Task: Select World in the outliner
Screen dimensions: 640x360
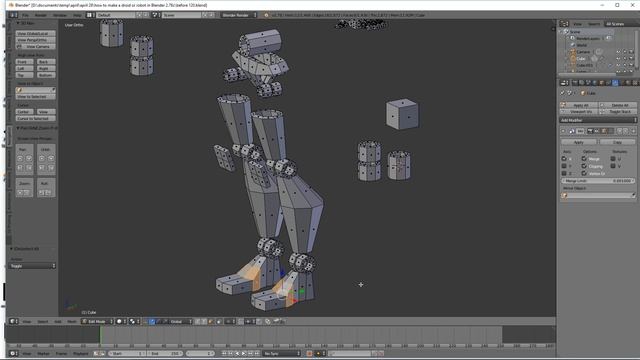Action: [582, 45]
